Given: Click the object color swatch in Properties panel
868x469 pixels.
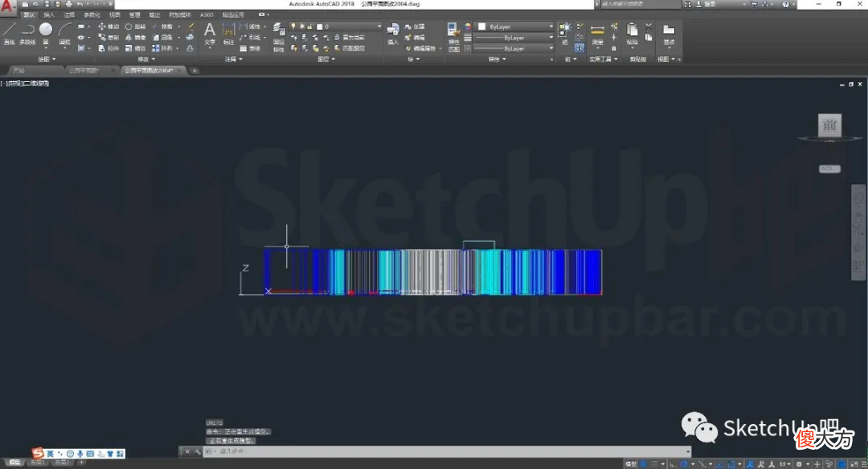Looking at the screenshot, I should pyautogui.click(x=481, y=27).
